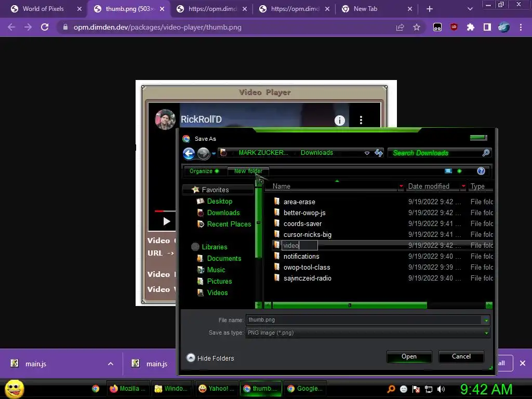Select Music under Libraries
The image size is (532, 399).
pos(216,270)
